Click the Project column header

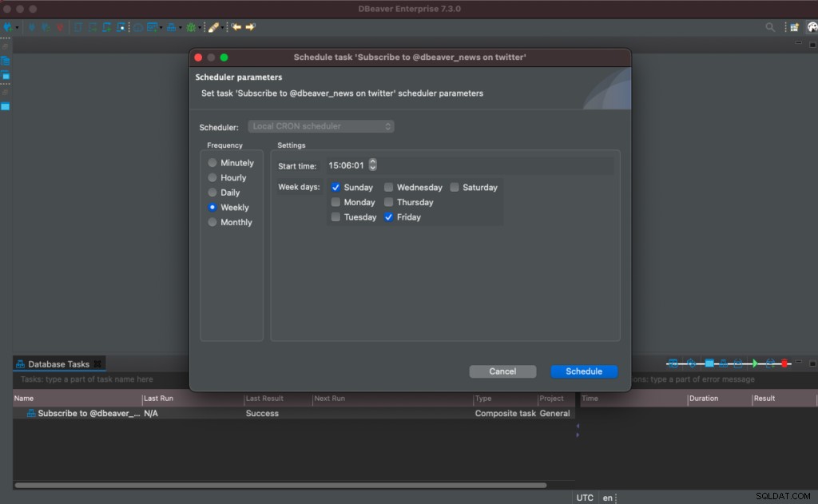tap(556, 399)
